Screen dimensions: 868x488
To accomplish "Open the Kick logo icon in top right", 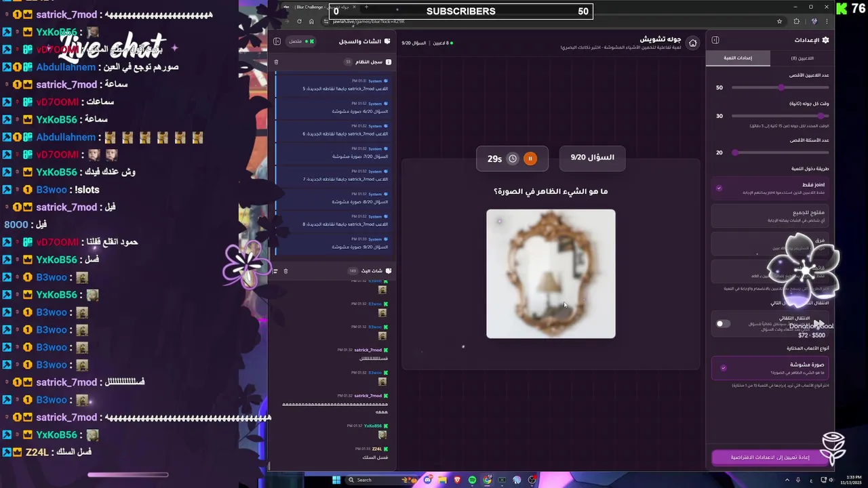I will click(x=842, y=9).
